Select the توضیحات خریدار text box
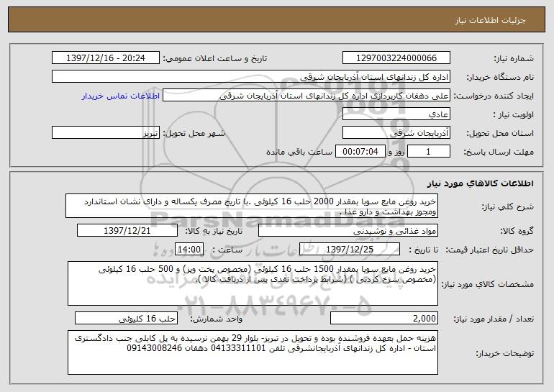This screenshot has height=392, width=554. (x=253, y=352)
